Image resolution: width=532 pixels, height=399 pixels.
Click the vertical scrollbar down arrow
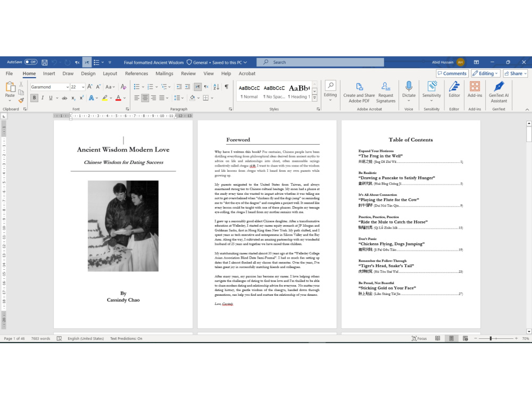pyautogui.click(x=529, y=331)
